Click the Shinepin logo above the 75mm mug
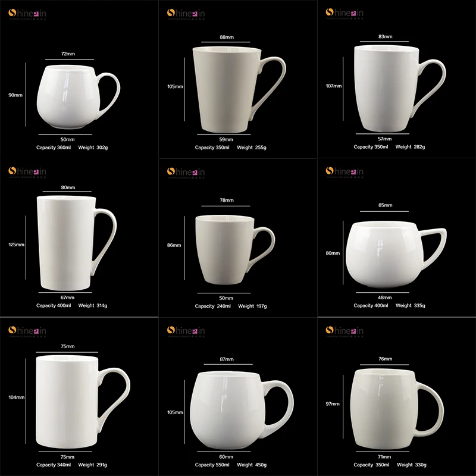 pos(27,331)
